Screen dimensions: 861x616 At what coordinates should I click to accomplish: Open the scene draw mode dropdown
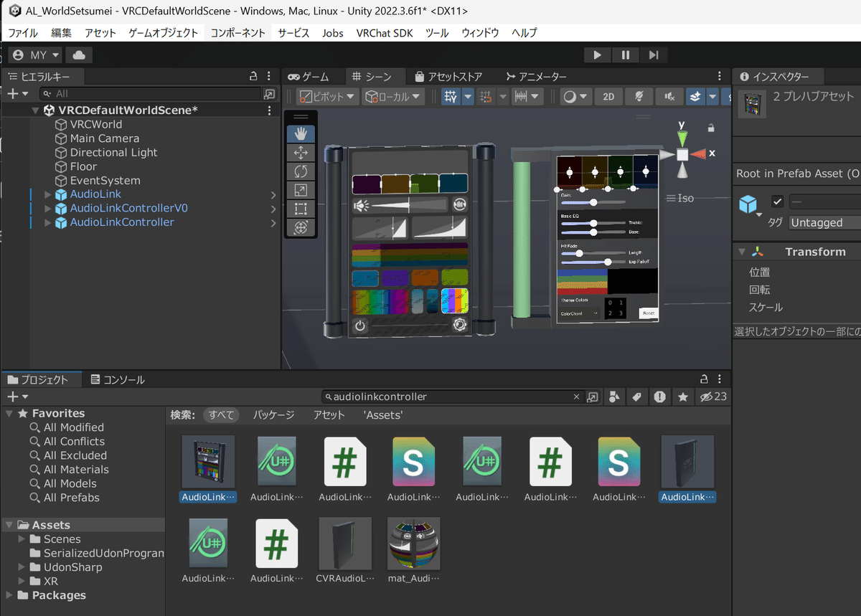[575, 97]
